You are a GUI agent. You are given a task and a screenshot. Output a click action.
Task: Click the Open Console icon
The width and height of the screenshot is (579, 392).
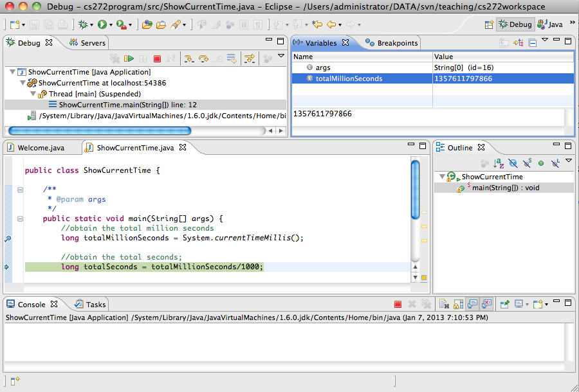538,304
